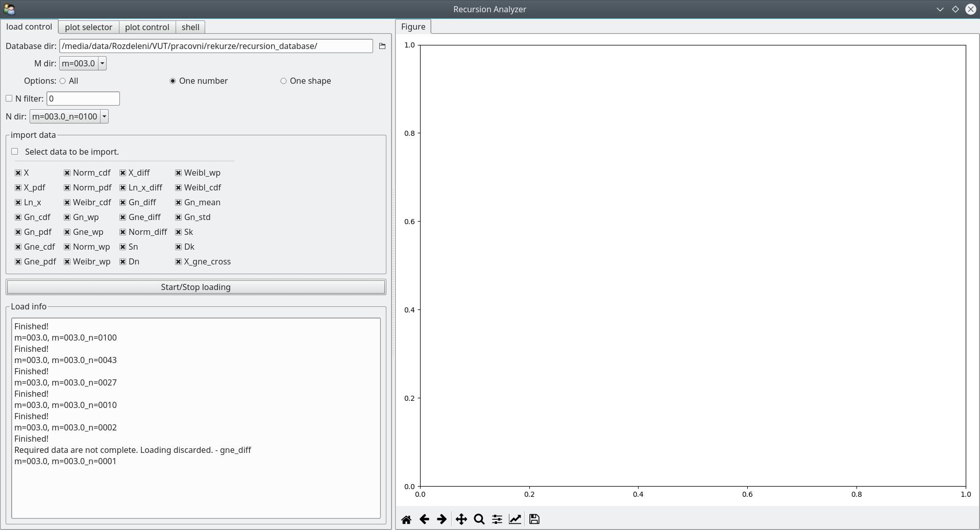This screenshot has height=530, width=980.
Task: Expand the M dir dropdown
Action: [102, 63]
